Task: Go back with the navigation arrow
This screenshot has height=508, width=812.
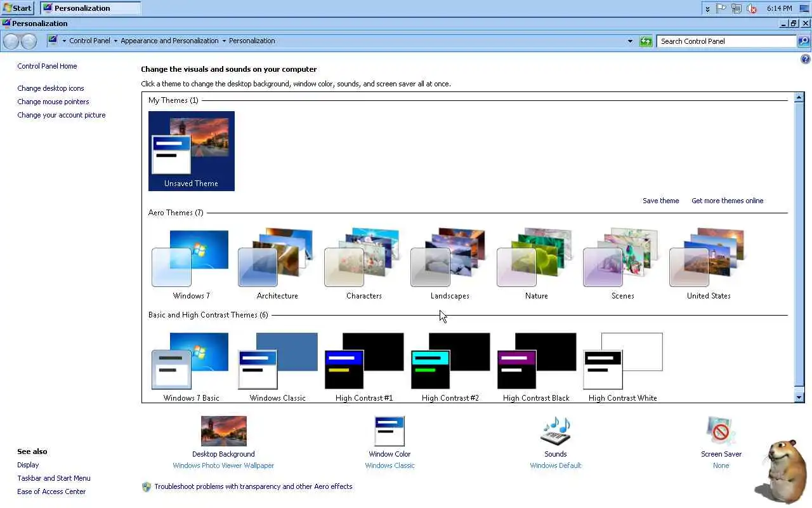Action: coord(11,41)
